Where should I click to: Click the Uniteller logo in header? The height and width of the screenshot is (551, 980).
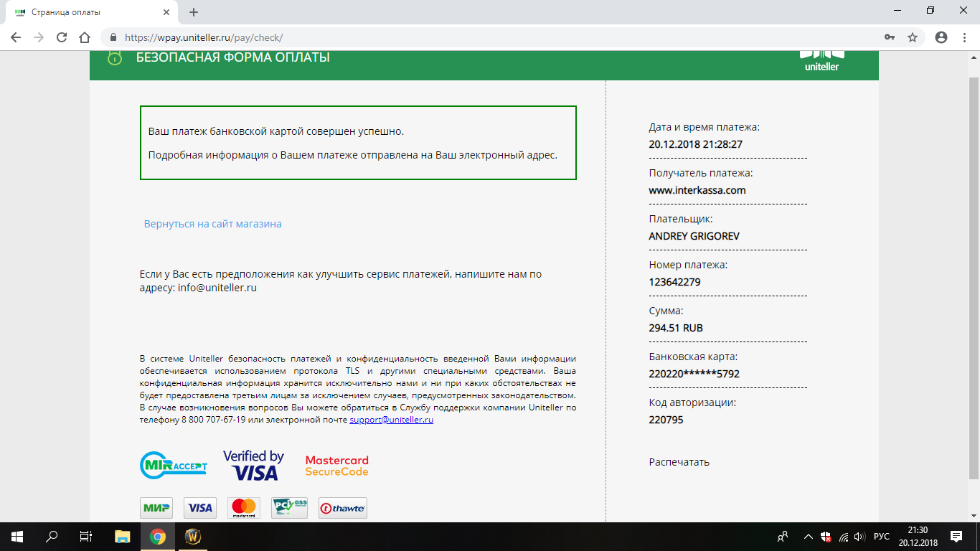click(x=823, y=60)
